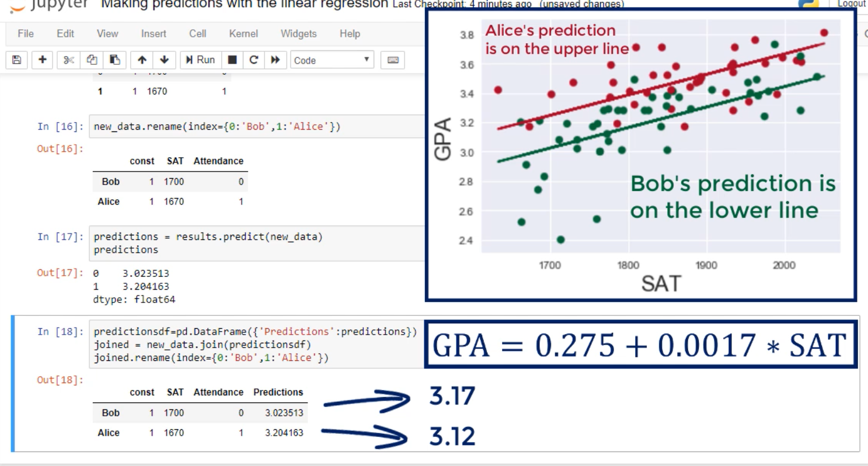The width and height of the screenshot is (868, 466).
Task: Open the Kernel menu
Action: pyautogui.click(x=243, y=33)
